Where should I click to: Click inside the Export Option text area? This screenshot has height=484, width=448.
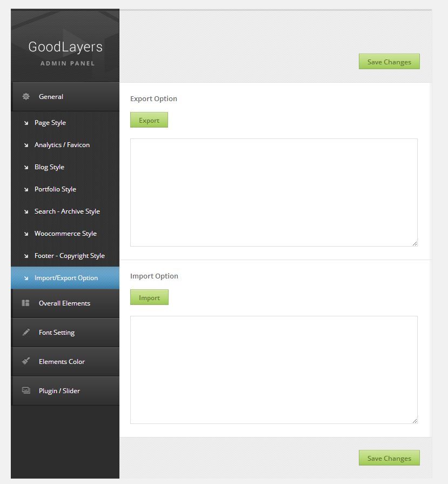(x=273, y=193)
